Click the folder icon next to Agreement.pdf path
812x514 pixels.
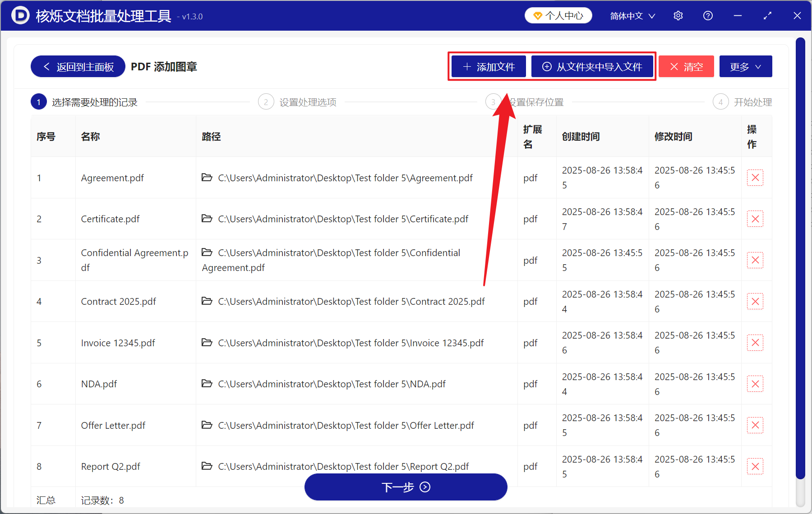point(208,178)
